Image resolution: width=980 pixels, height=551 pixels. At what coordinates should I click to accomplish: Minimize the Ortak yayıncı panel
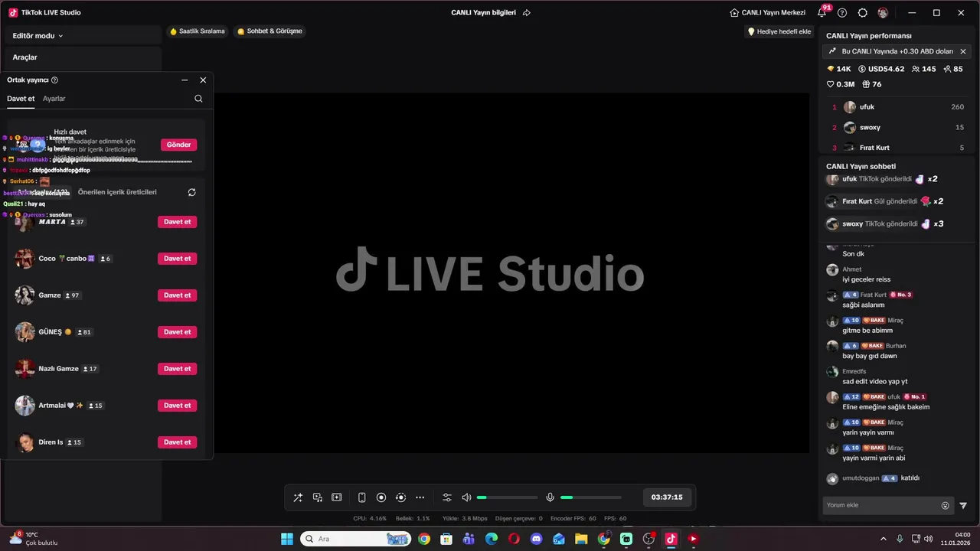point(185,80)
